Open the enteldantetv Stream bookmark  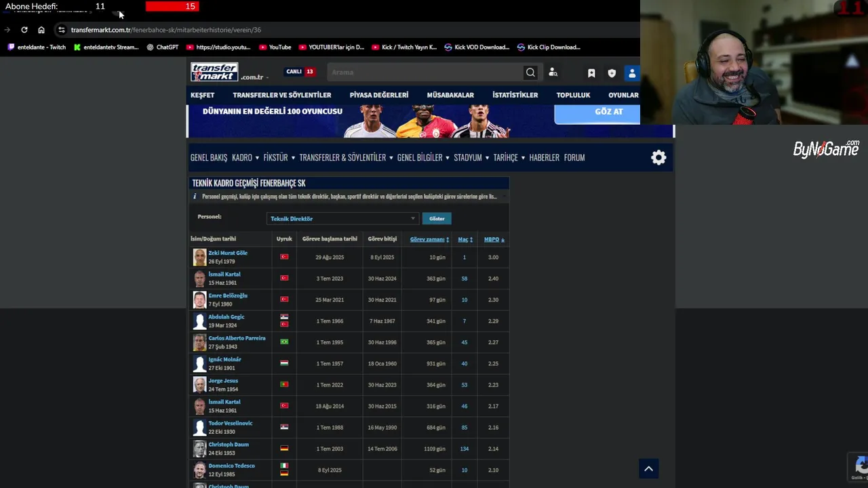106,47
